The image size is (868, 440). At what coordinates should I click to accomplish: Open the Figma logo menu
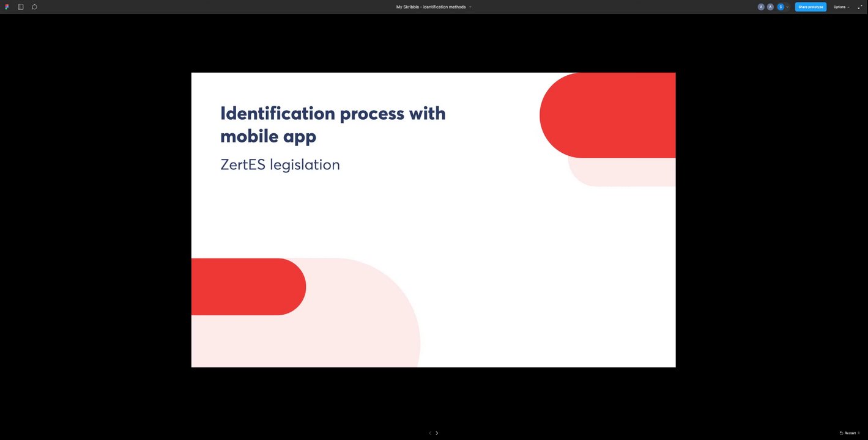click(7, 7)
